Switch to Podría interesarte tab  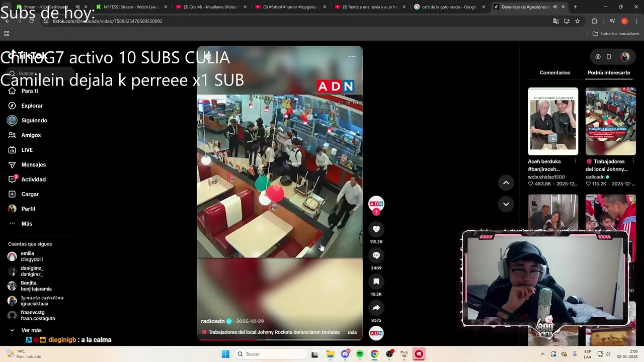coord(609,73)
